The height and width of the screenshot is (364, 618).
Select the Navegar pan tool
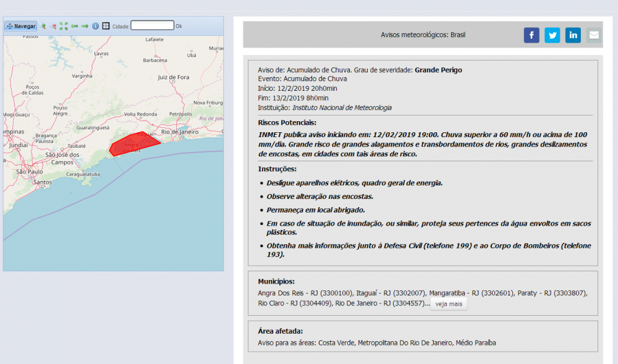click(21, 26)
